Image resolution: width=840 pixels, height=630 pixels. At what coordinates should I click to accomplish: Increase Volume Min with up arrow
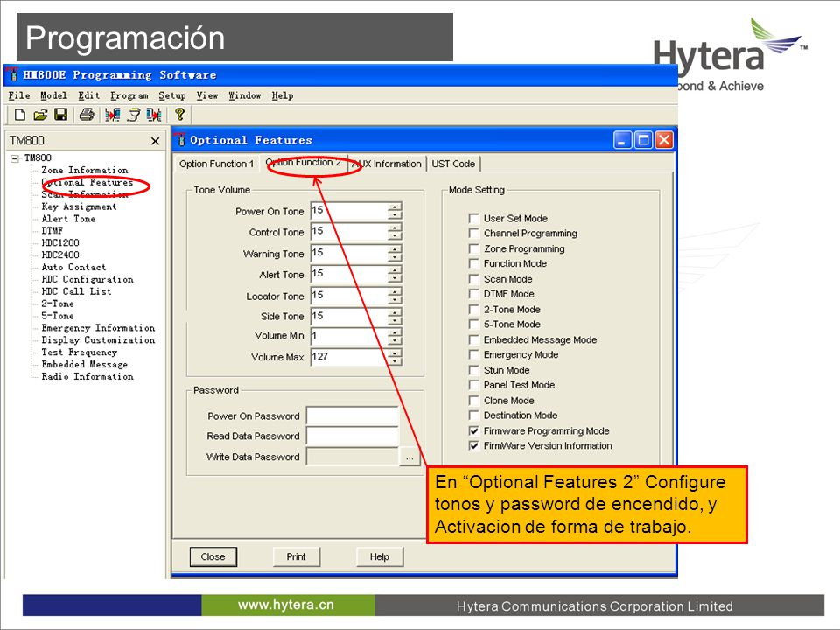pyautogui.click(x=395, y=332)
